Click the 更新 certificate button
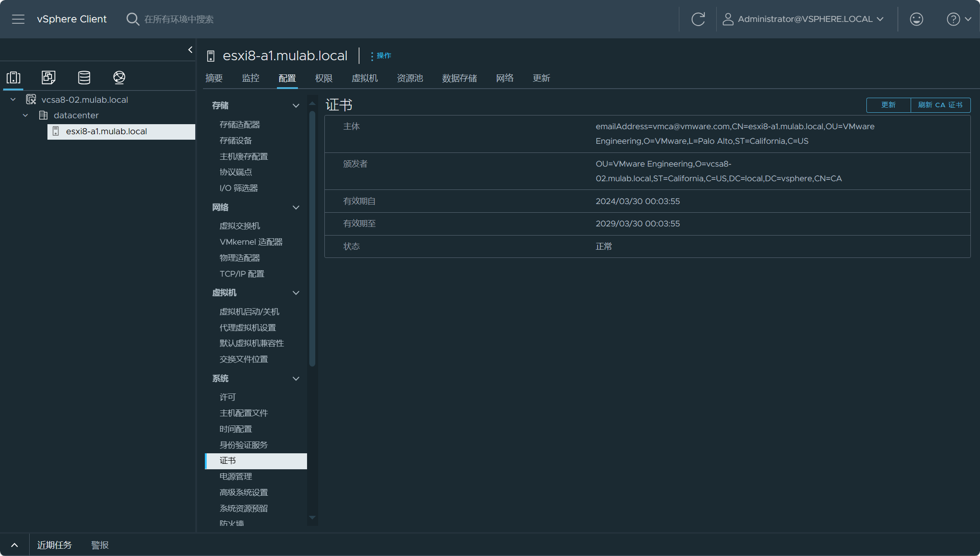 [x=888, y=105]
